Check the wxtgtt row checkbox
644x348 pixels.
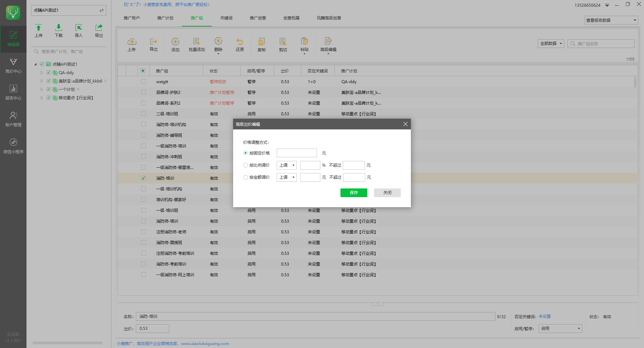[144, 81]
